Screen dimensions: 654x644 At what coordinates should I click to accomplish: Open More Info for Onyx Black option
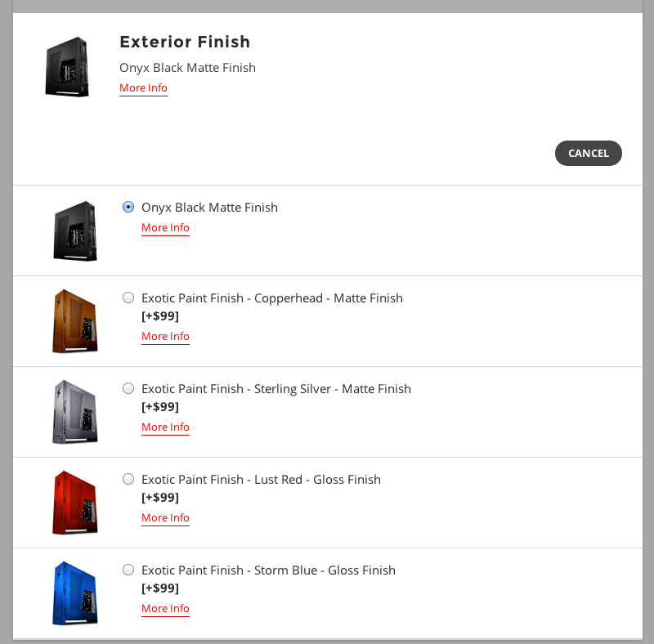tap(165, 228)
